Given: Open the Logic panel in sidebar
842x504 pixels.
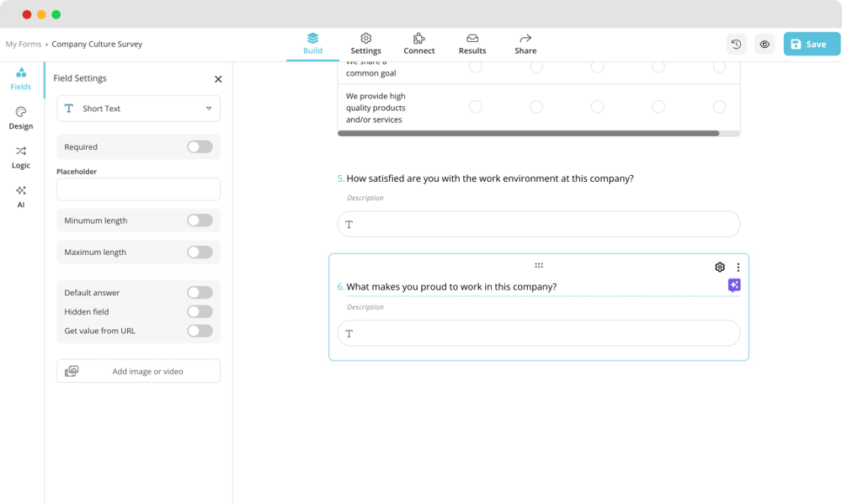Looking at the screenshot, I should 21,157.
